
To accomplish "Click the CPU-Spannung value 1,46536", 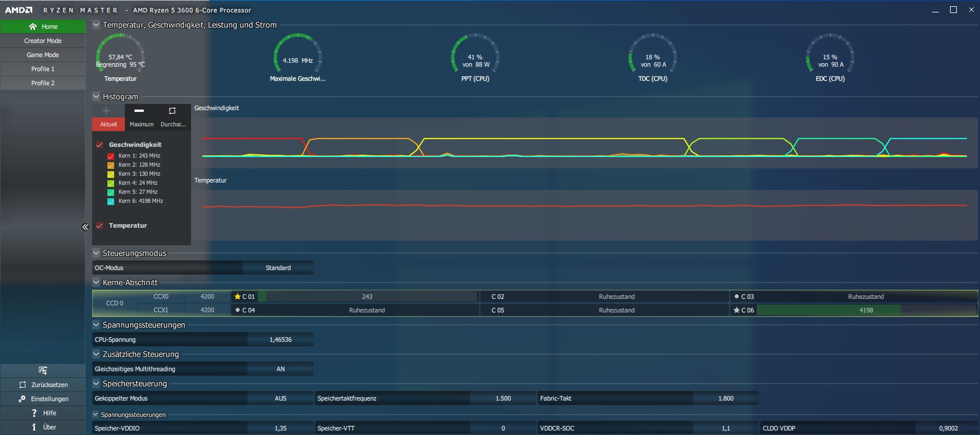I will 280,340.
